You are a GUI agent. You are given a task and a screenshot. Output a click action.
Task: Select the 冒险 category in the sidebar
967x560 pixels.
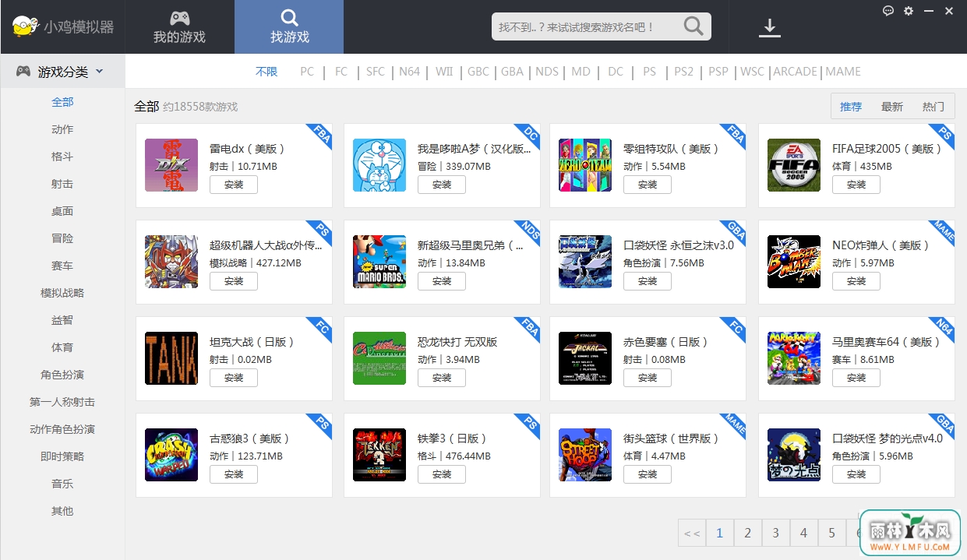[x=62, y=238]
